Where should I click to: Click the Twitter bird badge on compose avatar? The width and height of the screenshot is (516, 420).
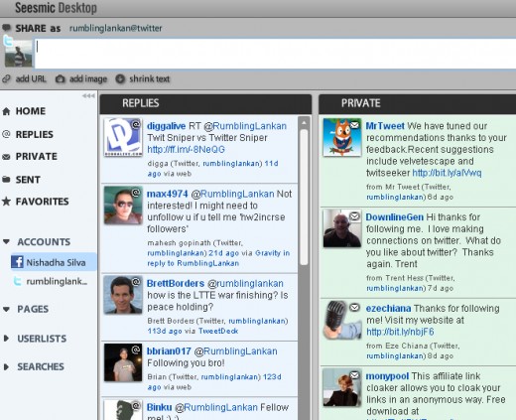[x=8, y=41]
